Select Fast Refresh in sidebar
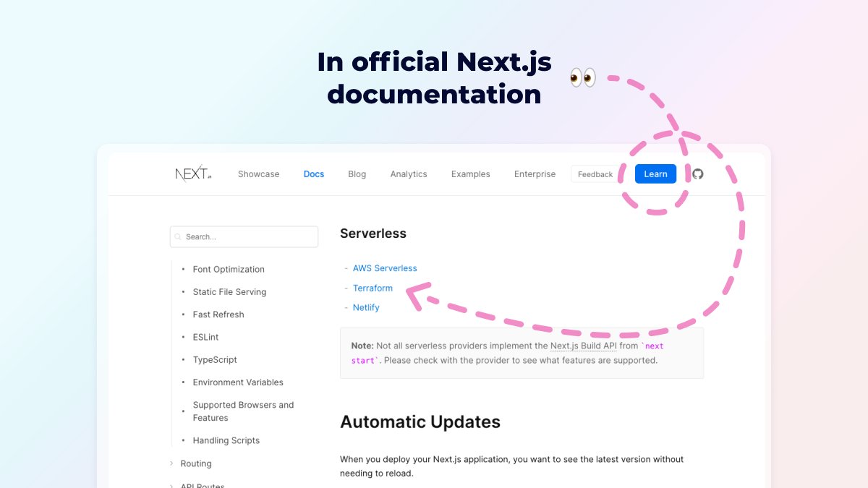 218,314
